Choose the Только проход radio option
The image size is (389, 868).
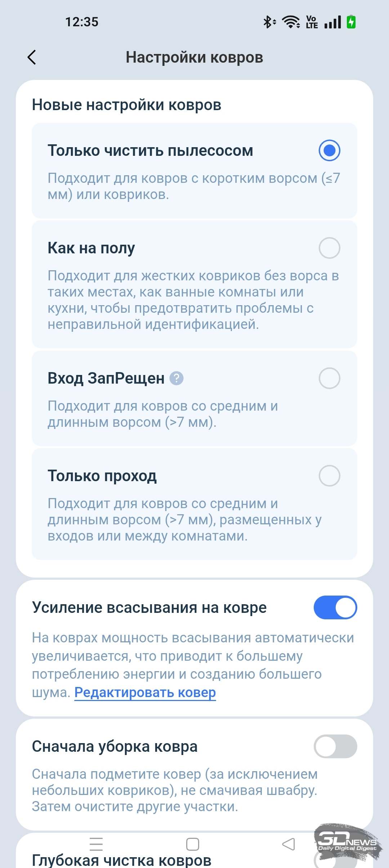point(329,476)
